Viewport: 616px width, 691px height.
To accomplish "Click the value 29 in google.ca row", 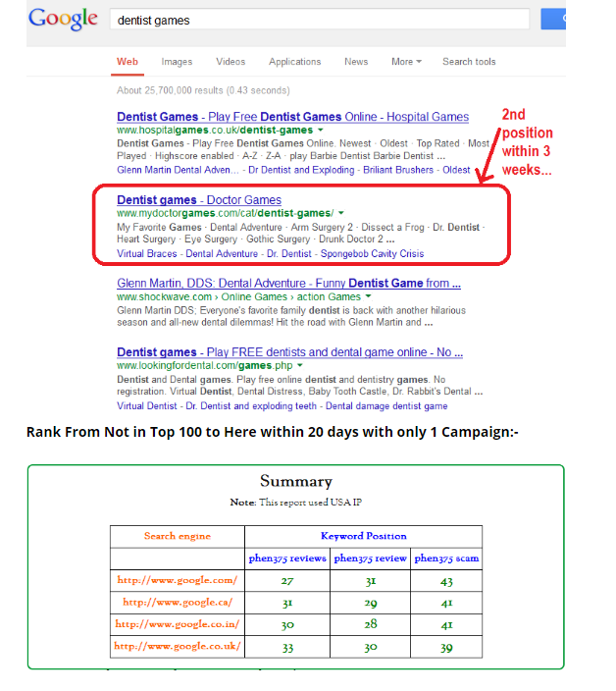I will [371, 604].
